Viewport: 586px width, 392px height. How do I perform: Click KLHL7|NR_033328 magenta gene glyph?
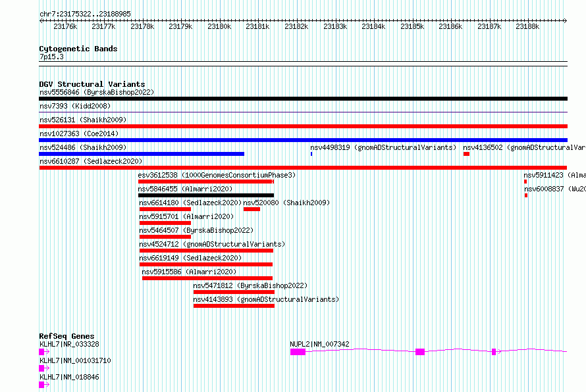(x=44, y=352)
